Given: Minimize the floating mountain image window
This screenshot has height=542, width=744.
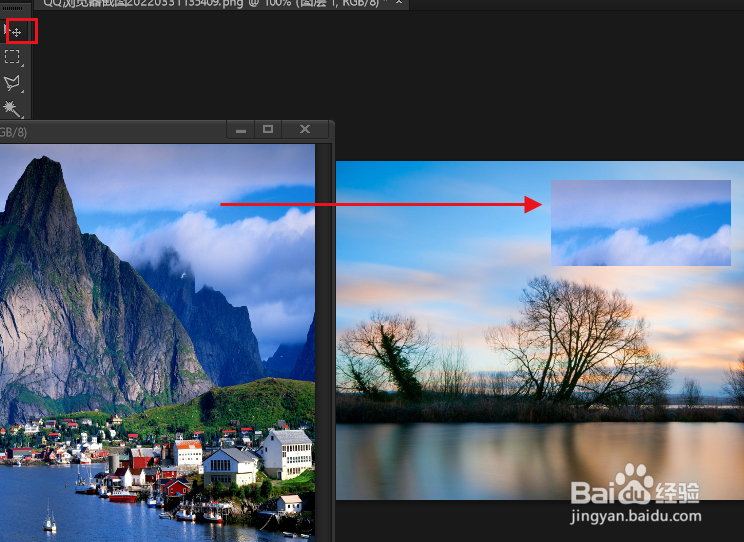Looking at the screenshot, I should [241, 130].
